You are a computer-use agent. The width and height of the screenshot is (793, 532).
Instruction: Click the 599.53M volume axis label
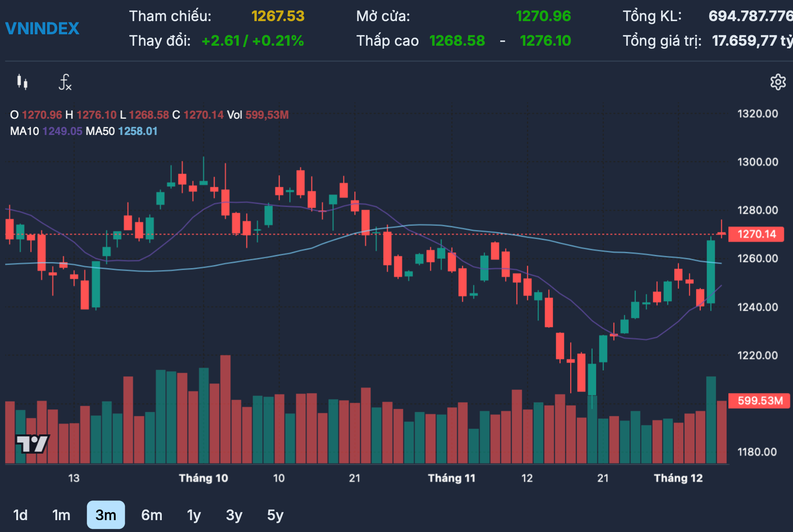click(760, 401)
